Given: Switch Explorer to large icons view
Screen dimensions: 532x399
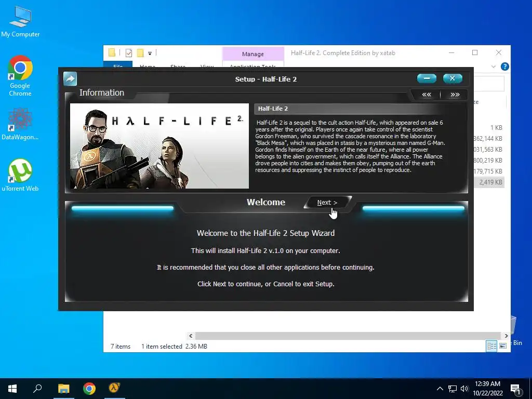Looking at the screenshot, I should (x=503, y=346).
